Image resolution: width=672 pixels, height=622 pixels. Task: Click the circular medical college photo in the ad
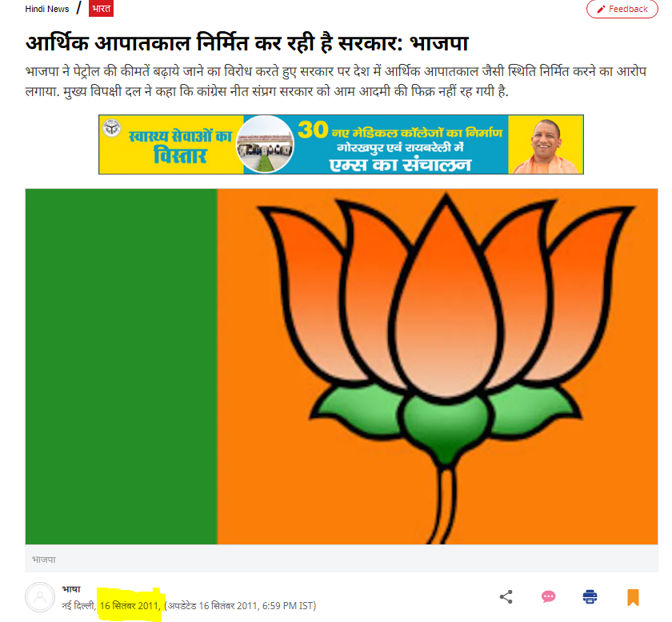tap(266, 145)
